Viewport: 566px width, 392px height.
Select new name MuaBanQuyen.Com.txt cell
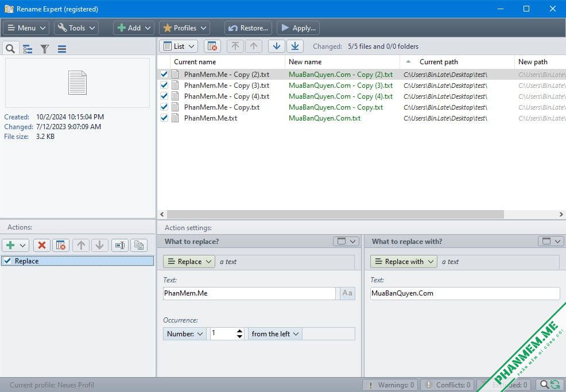pyautogui.click(x=324, y=118)
